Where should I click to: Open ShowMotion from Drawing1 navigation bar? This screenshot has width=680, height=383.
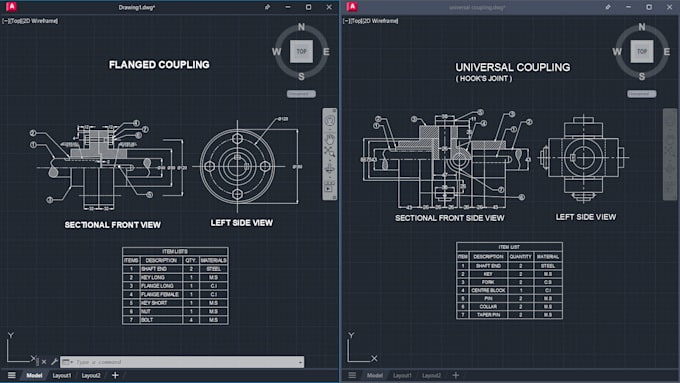click(x=329, y=187)
